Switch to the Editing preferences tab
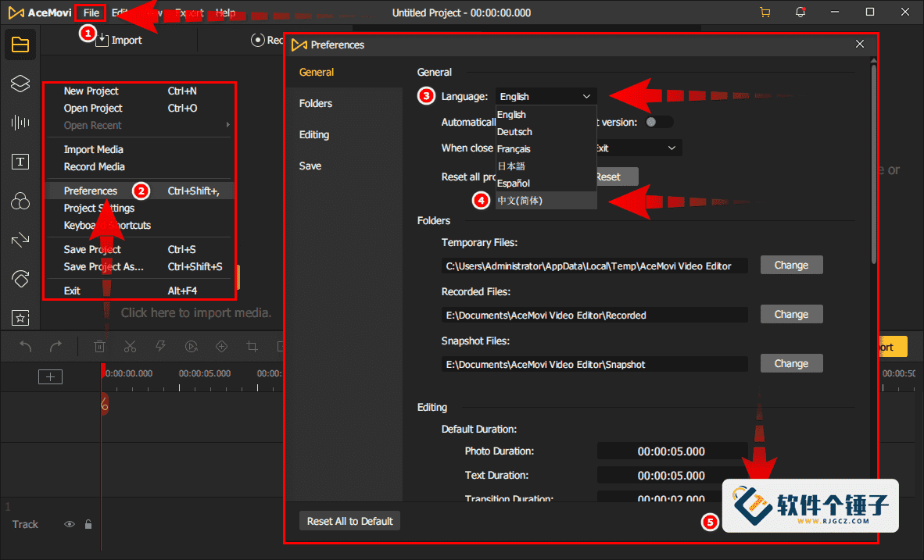The height and width of the screenshot is (560, 924). [314, 134]
